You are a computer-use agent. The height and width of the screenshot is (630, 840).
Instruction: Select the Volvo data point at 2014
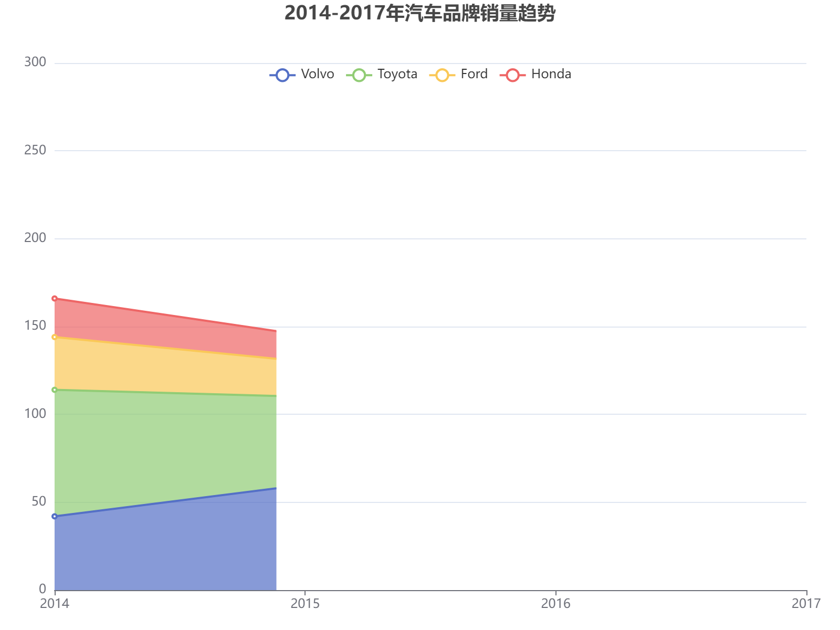point(54,517)
